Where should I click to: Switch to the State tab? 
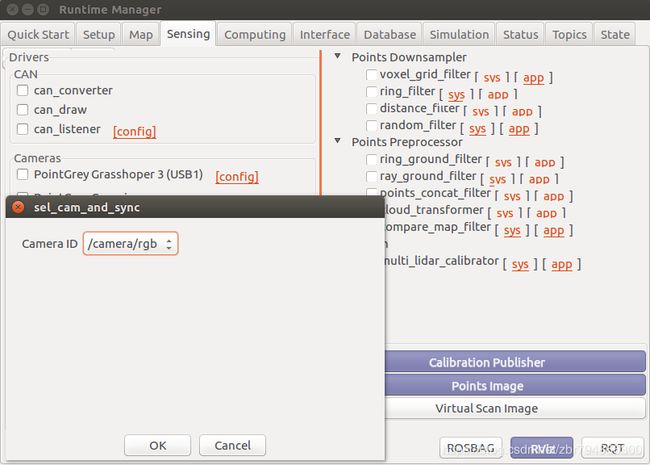click(x=615, y=34)
